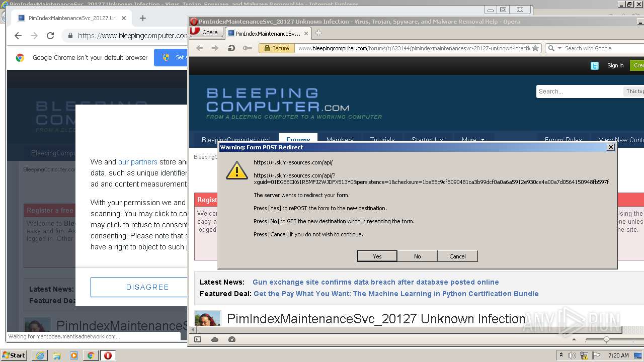Open the Opera view options arrow near zoom slider
Viewport: 644px width, 362px height.
574,339
